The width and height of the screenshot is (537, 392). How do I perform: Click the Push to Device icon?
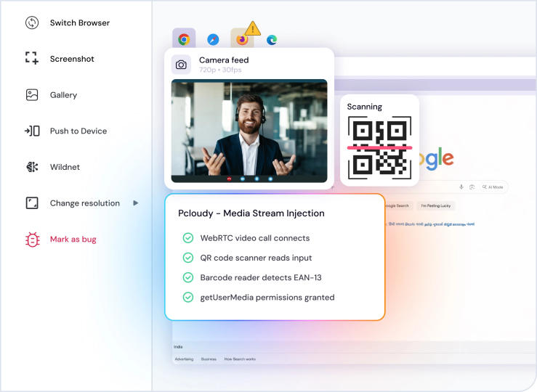click(x=32, y=131)
